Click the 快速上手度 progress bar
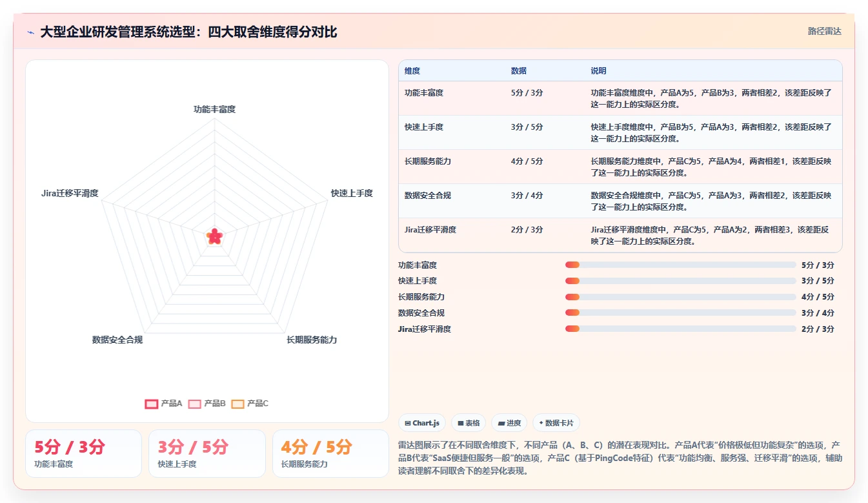 click(x=680, y=281)
